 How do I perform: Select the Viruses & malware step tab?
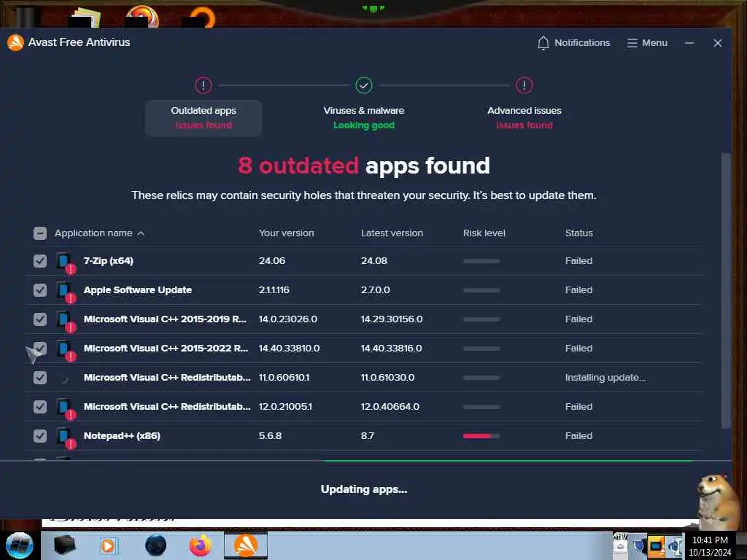point(364,117)
